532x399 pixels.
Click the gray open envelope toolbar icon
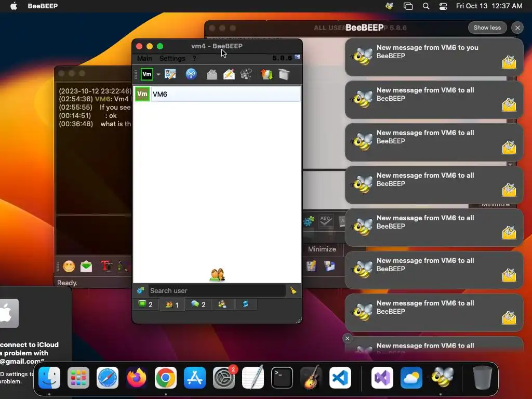coord(212,74)
